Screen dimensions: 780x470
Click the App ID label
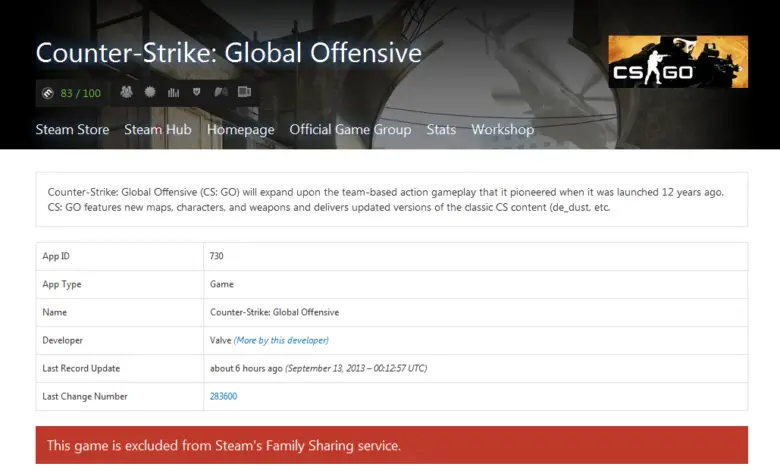pyautogui.click(x=56, y=256)
